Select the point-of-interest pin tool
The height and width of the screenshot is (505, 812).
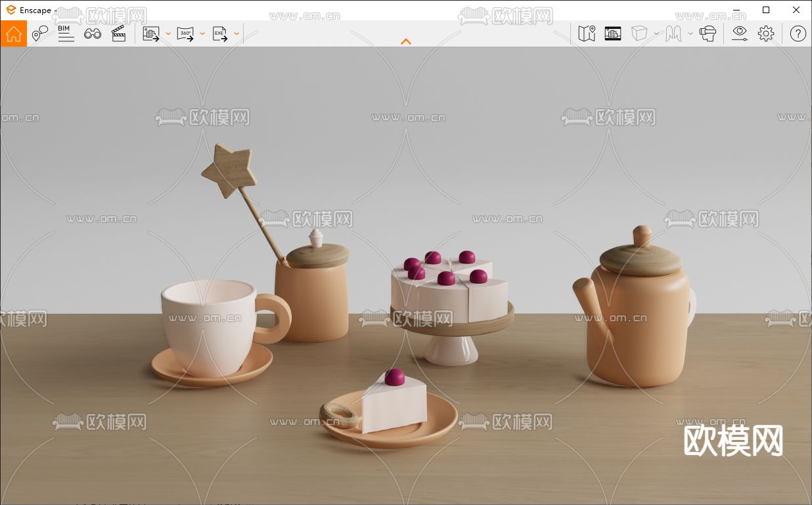[39, 33]
